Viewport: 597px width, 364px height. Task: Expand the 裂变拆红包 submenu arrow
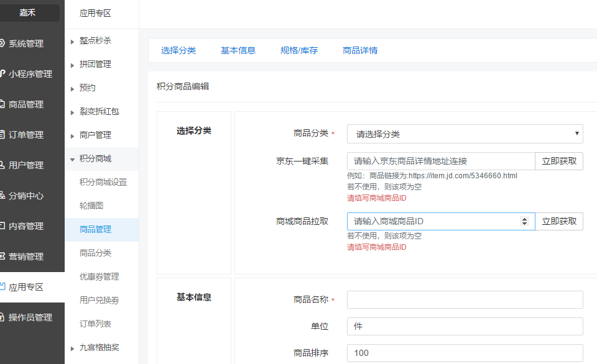coord(72,112)
